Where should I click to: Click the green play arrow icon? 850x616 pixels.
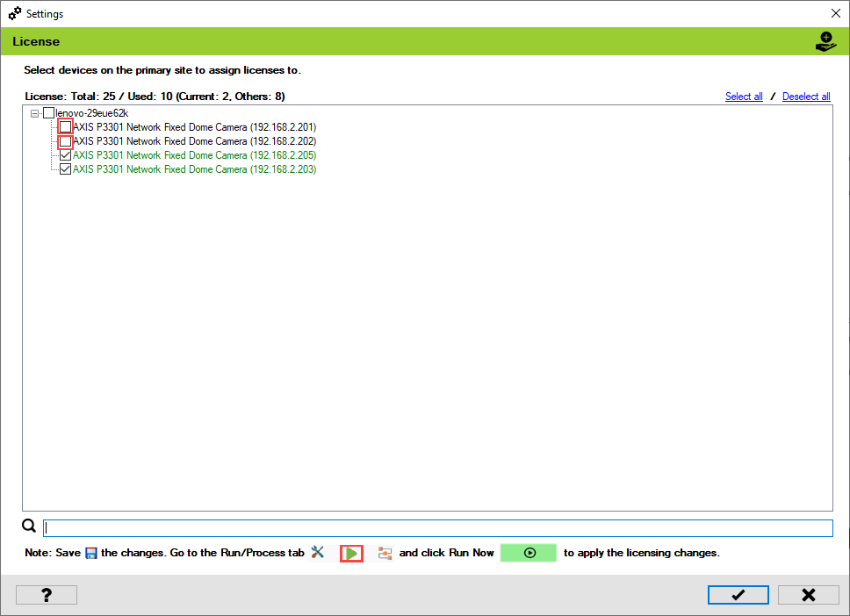[351, 554]
